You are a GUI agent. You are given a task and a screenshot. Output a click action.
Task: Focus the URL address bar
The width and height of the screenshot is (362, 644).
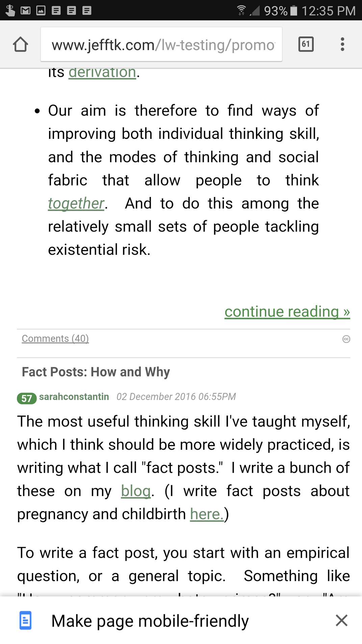pos(161,45)
